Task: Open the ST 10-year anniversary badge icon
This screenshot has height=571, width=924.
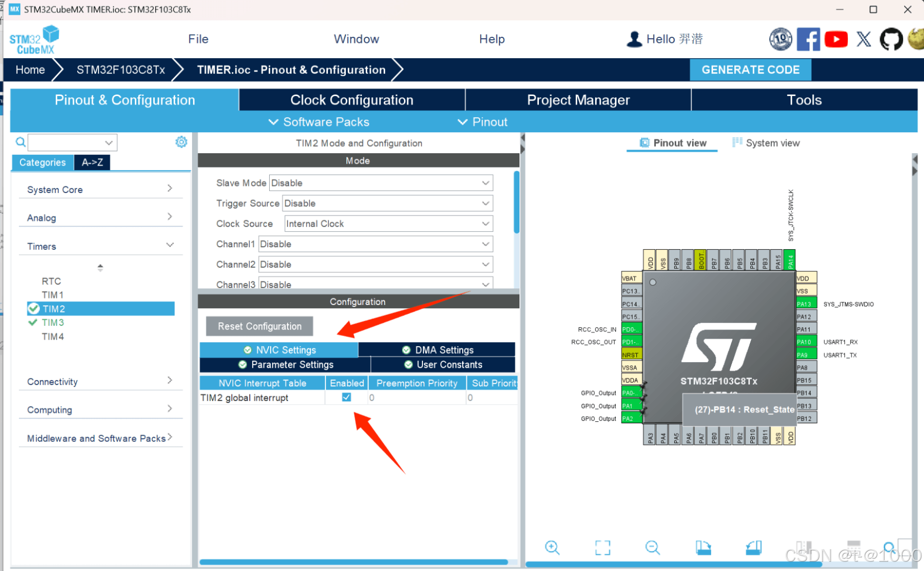Action: pyautogui.click(x=780, y=39)
